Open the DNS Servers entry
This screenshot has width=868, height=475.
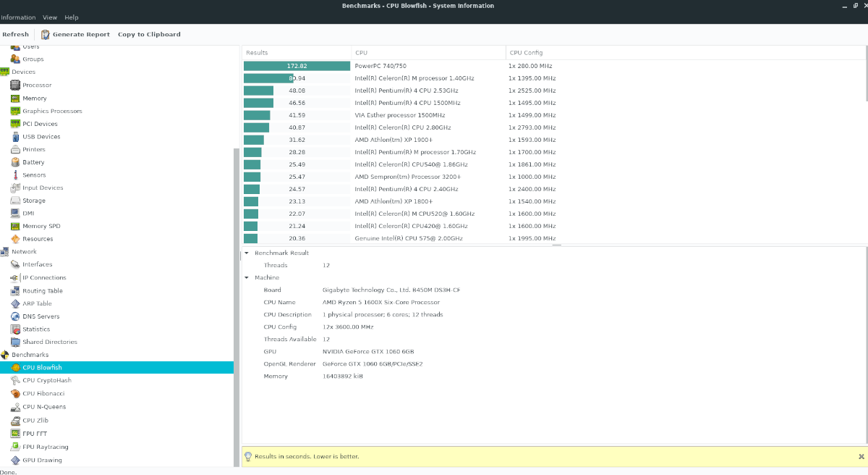coord(41,316)
